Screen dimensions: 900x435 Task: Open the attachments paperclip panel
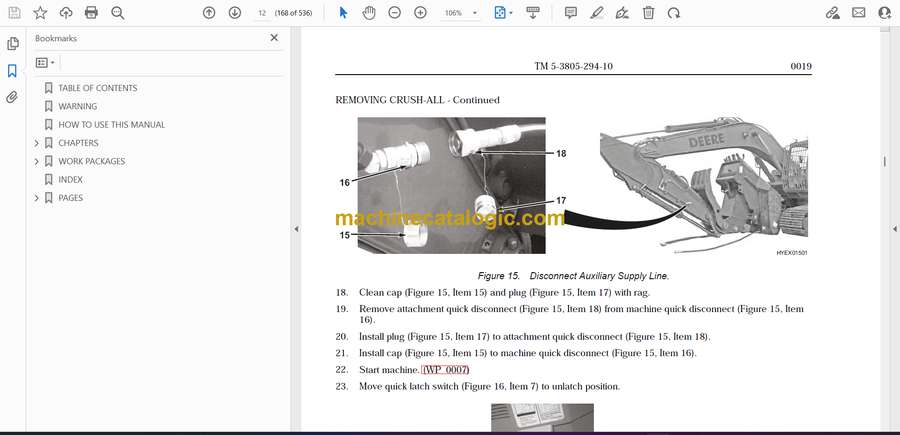(12, 97)
